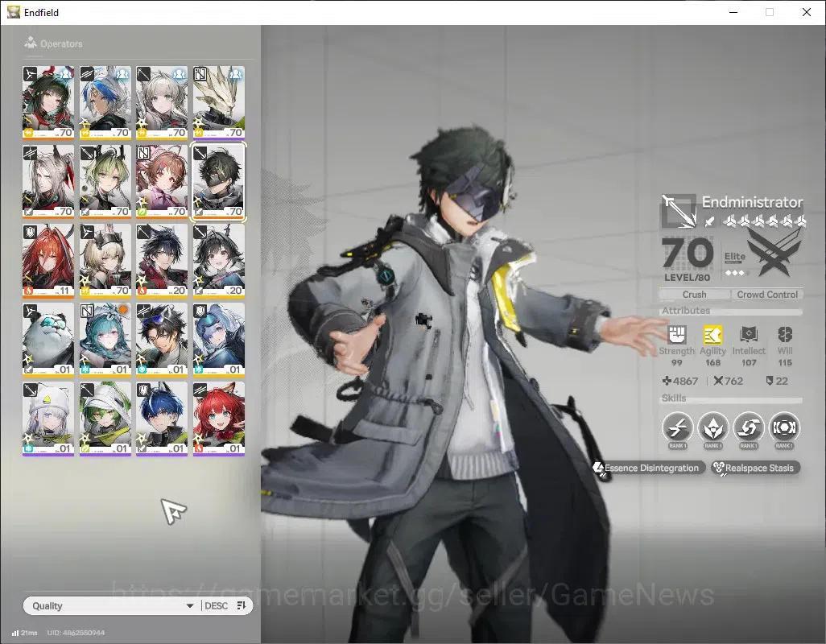Pick the black-haired man wearing sunglasses on head
Screen dimensions: 826x644
[162, 340]
